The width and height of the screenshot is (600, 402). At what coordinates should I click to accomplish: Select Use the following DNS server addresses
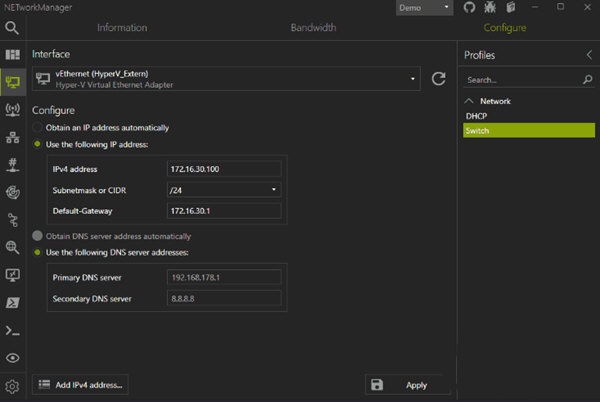(x=38, y=251)
